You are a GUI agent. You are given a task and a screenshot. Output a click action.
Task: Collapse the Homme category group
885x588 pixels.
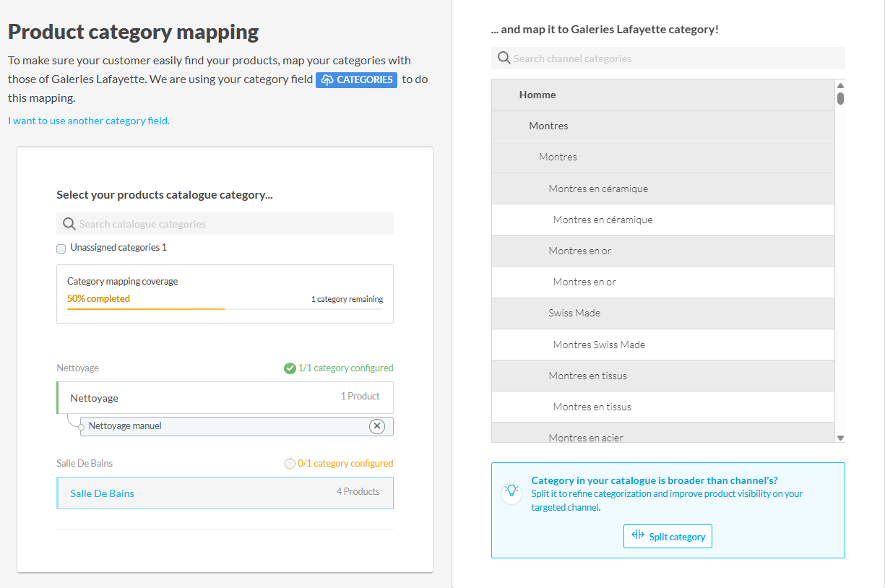point(537,95)
